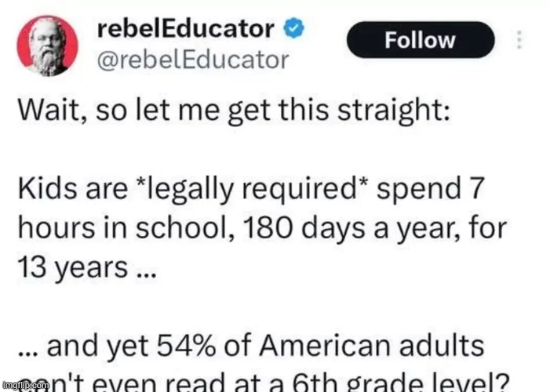This screenshot has height=392, width=550.
Task: Open the three-dot more options menu
Action: (520, 40)
